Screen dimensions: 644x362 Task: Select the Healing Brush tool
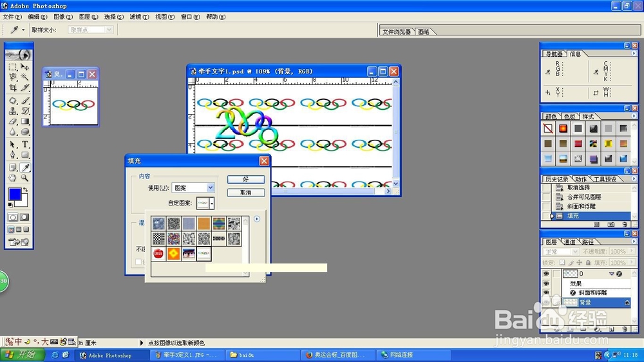(13, 100)
